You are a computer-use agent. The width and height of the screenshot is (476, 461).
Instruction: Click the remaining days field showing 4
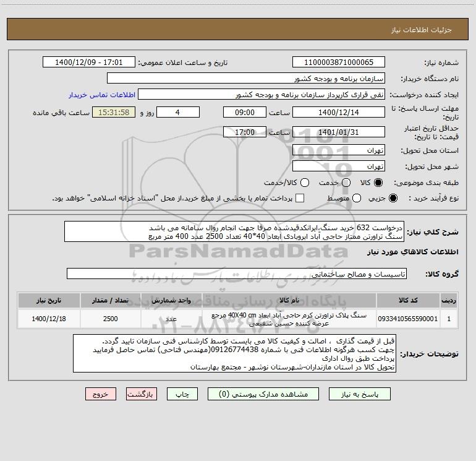pos(178,112)
